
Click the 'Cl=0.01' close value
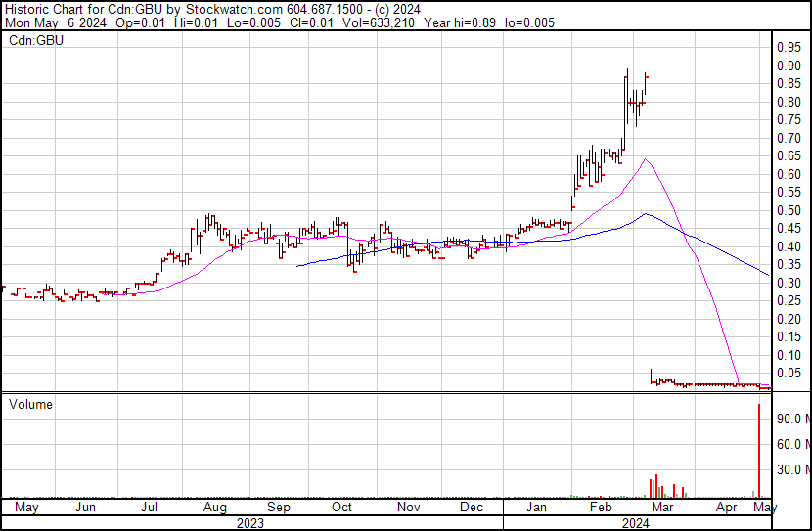coord(312,22)
